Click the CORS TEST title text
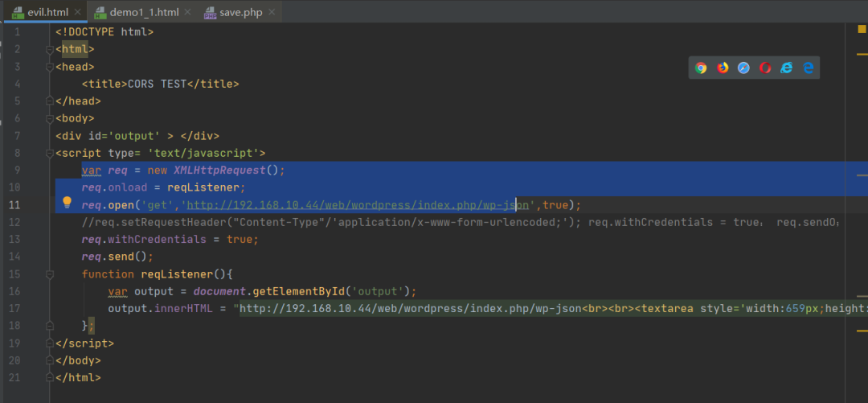Viewport: 868px width, 403px height. [158, 84]
